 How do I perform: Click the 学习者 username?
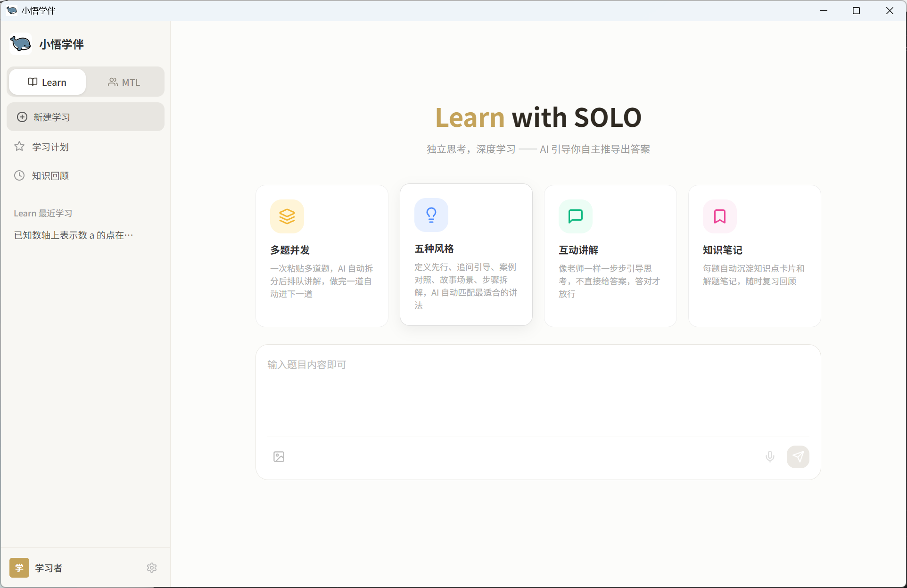(49, 568)
